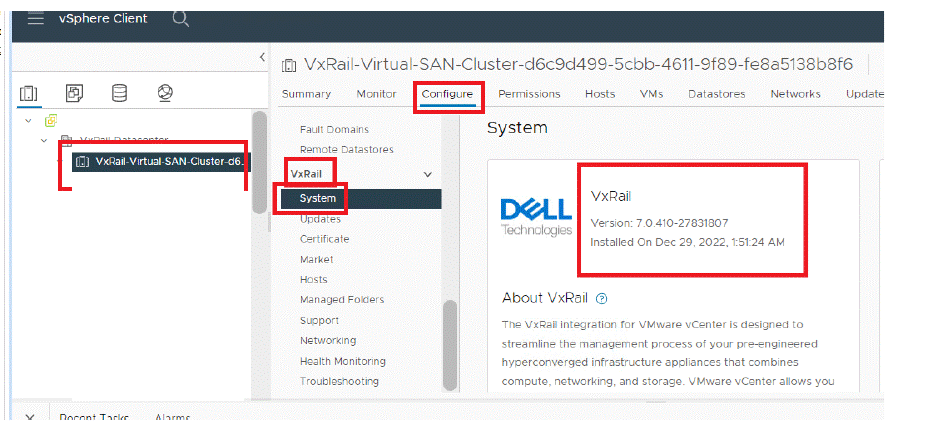
Task: Click the System page heading
Action: [x=517, y=128]
